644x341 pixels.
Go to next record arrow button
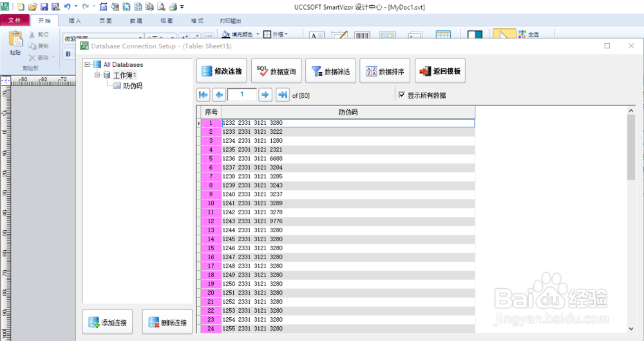click(265, 95)
